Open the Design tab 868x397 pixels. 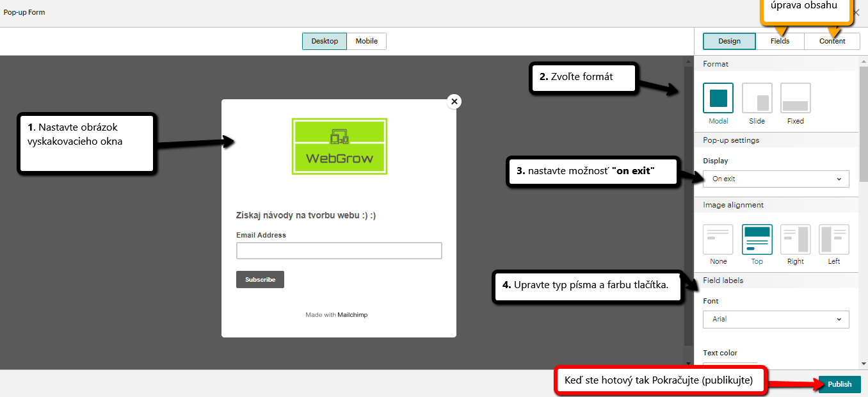729,41
